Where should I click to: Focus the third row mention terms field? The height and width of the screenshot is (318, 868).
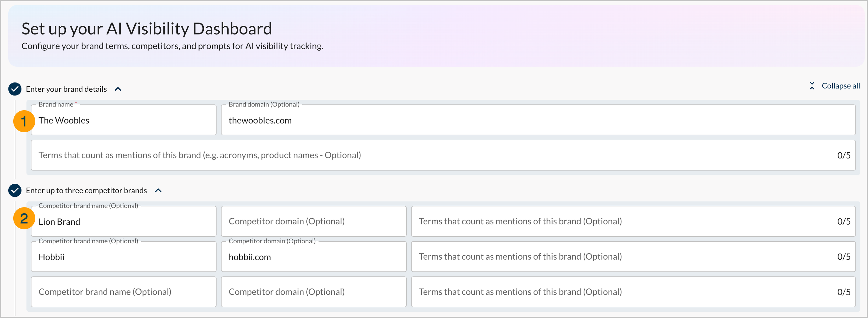point(633,292)
